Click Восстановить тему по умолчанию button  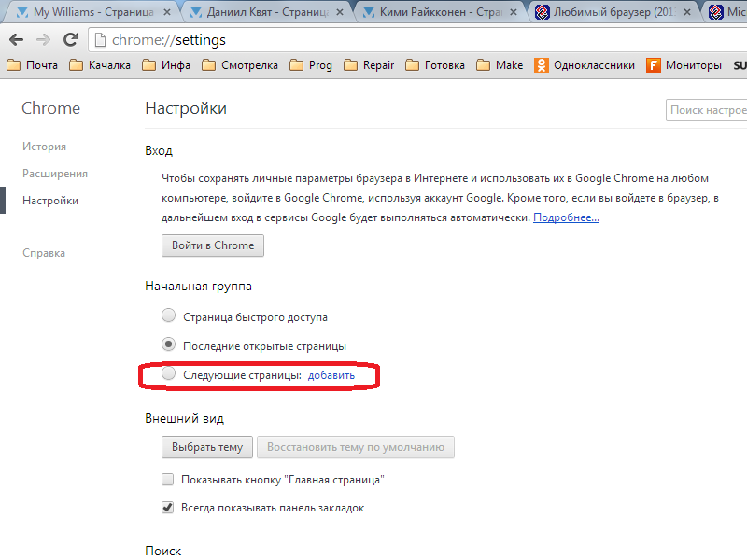[x=356, y=447]
